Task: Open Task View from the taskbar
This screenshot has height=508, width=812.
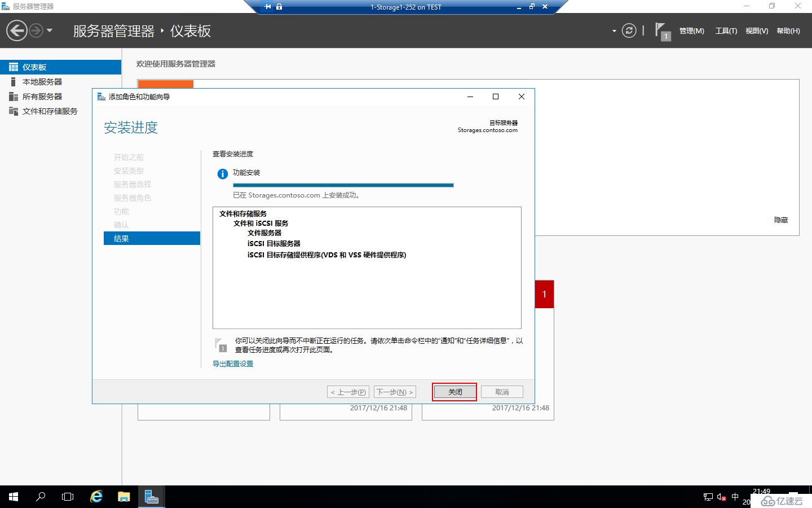Action: coord(68,497)
